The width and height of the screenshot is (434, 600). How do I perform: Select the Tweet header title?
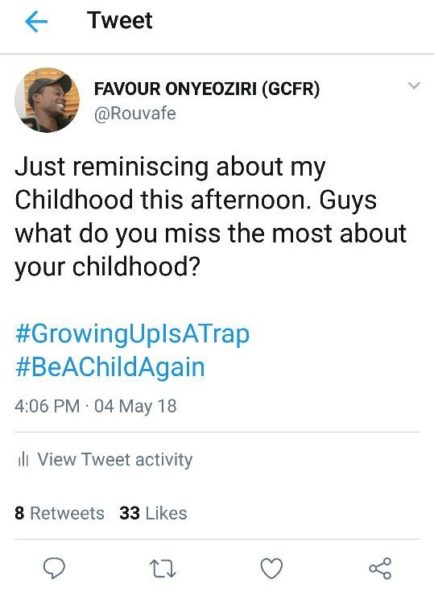[x=120, y=20]
